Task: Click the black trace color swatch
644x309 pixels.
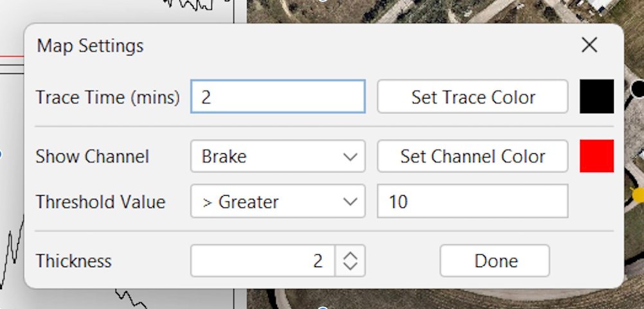Action: pos(596,97)
